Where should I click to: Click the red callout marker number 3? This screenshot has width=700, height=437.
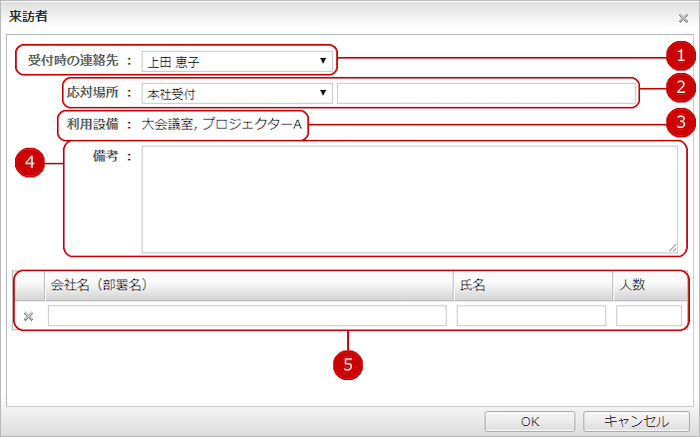680,123
